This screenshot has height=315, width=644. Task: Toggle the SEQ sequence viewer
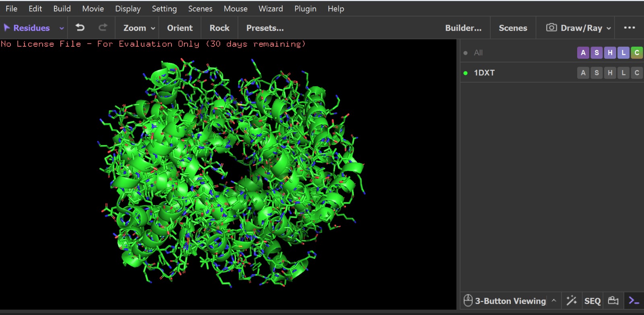[x=592, y=301]
